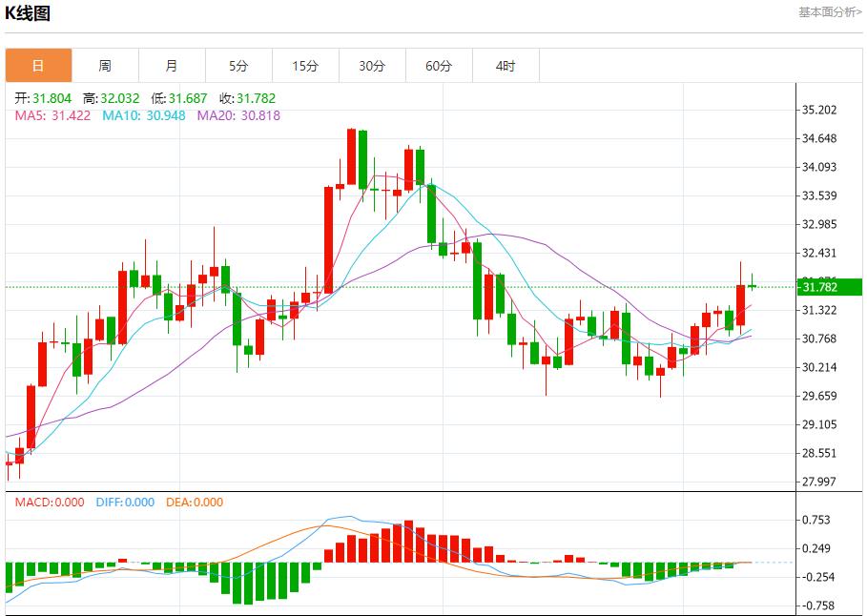Switch to the 4时 four-hour tab

click(506, 66)
